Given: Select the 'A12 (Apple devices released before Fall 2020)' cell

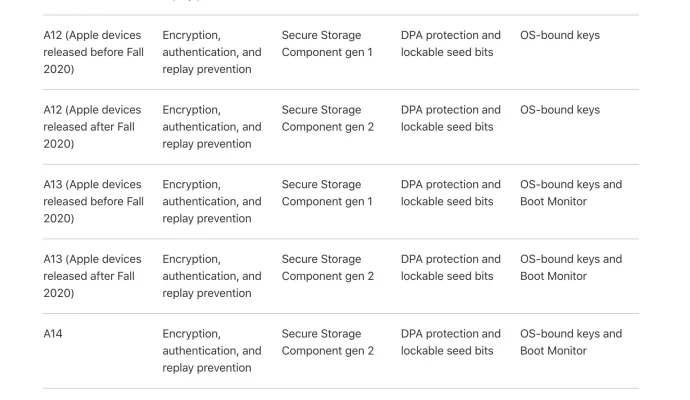Looking at the screenshot, I should click(94, 52).
